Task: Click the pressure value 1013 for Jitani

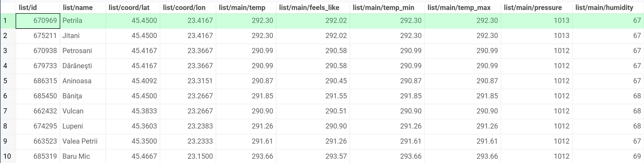Action: pyautogui.click(x=562, y=36)
